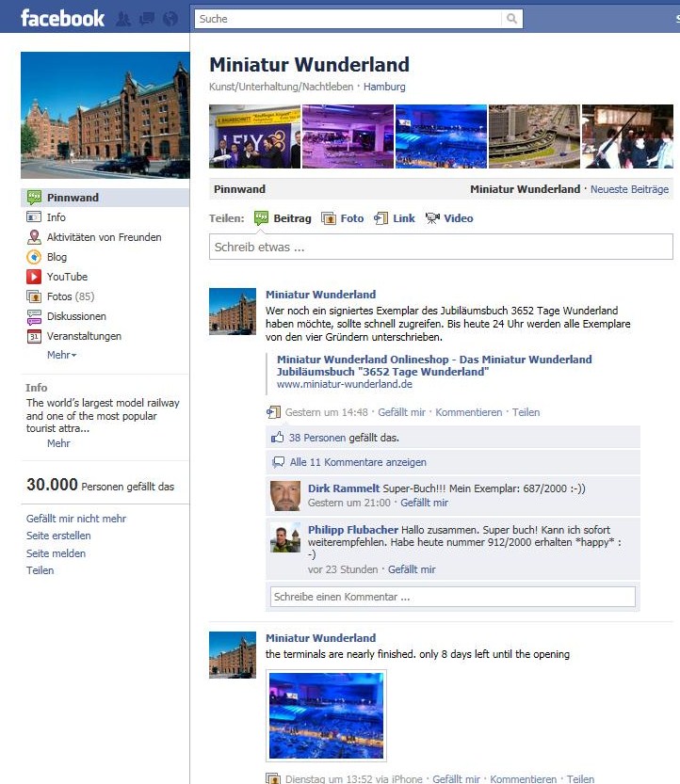Click Kommentieren on the Jubiläumsbuch post
The height and width of the screenshot is (784, 680).
click(x=468, y=412)
